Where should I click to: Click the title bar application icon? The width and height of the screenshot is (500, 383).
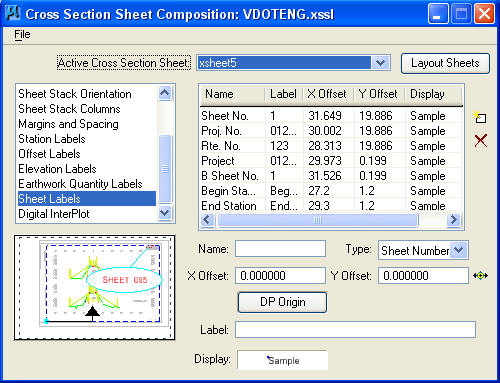pos(13,14)
